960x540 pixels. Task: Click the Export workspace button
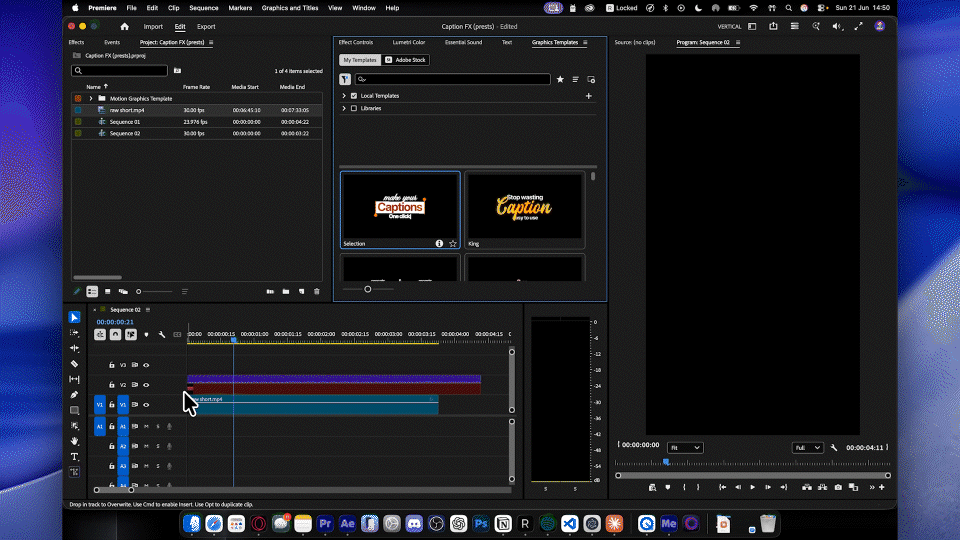[x=206, y=26]
